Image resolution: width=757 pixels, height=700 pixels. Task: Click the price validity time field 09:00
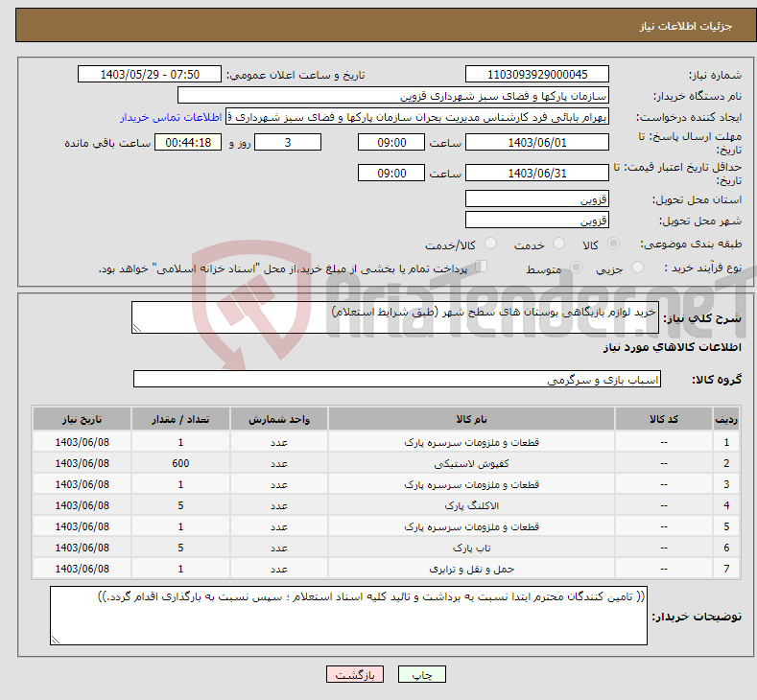click(391, 174)
